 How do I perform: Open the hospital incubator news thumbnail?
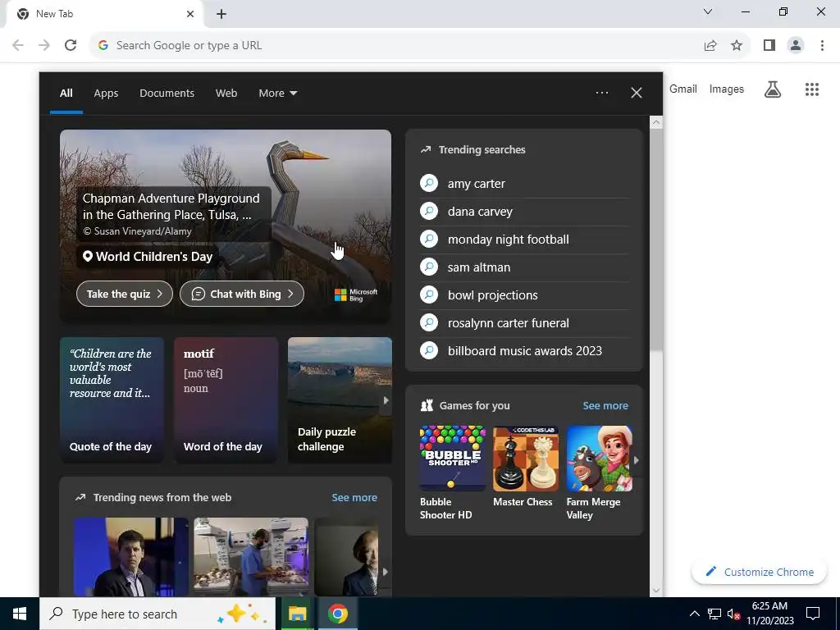coord(251,557)
